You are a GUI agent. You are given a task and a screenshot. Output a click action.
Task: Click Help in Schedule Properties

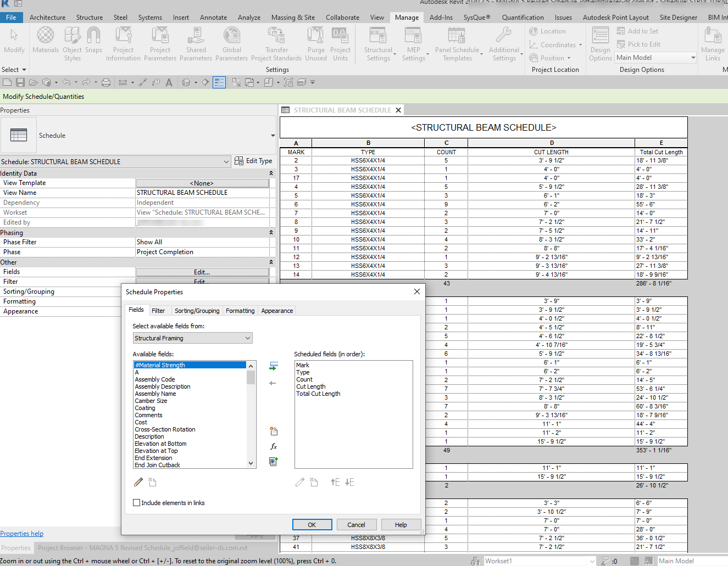[401, 525]
